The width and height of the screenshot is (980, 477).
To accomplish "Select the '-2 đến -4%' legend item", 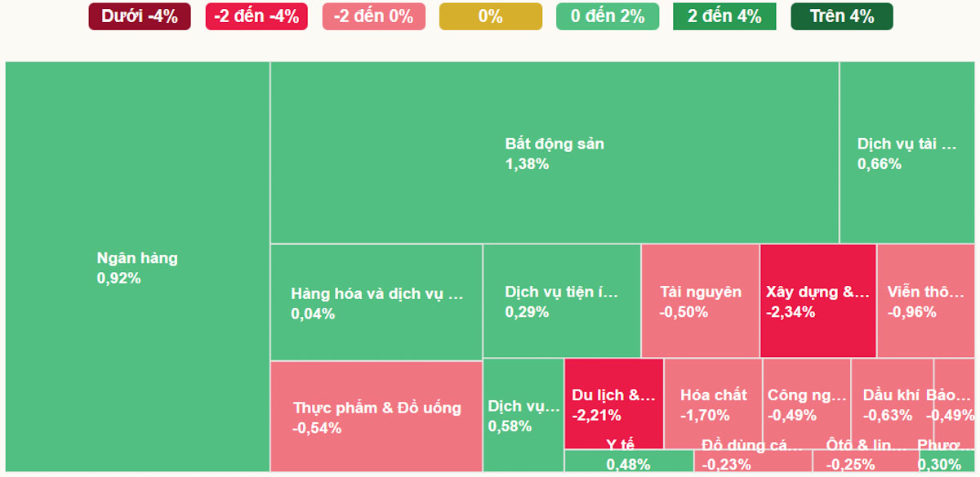I will (x=256, y=16).
